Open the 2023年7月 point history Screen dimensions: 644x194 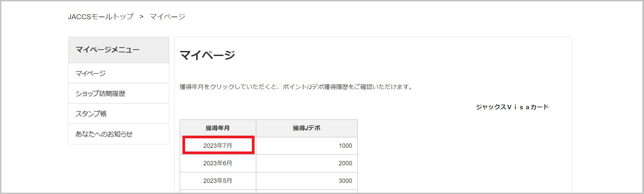[x=218, y=146]
